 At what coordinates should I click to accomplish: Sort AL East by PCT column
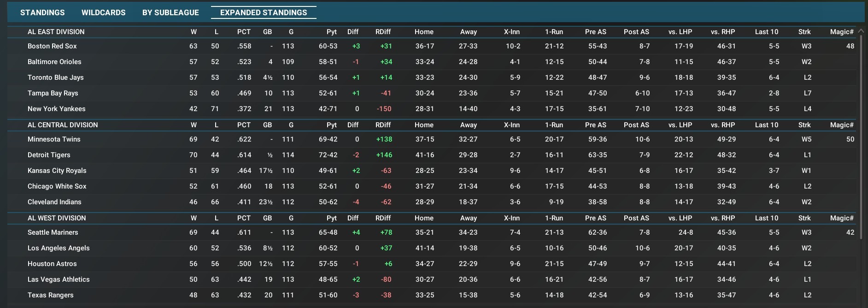pos(244,32)
